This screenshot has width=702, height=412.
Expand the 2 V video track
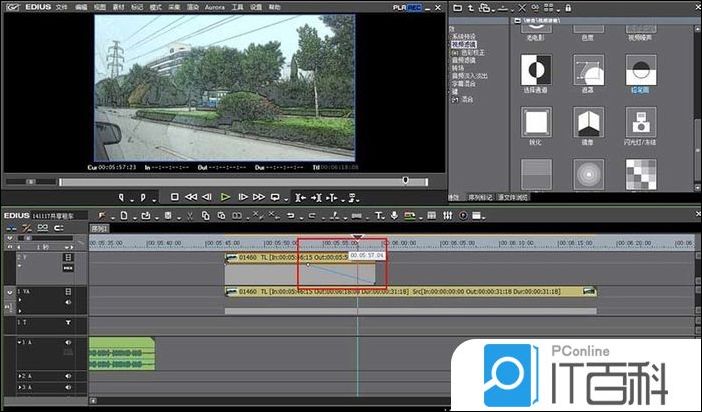21,266
